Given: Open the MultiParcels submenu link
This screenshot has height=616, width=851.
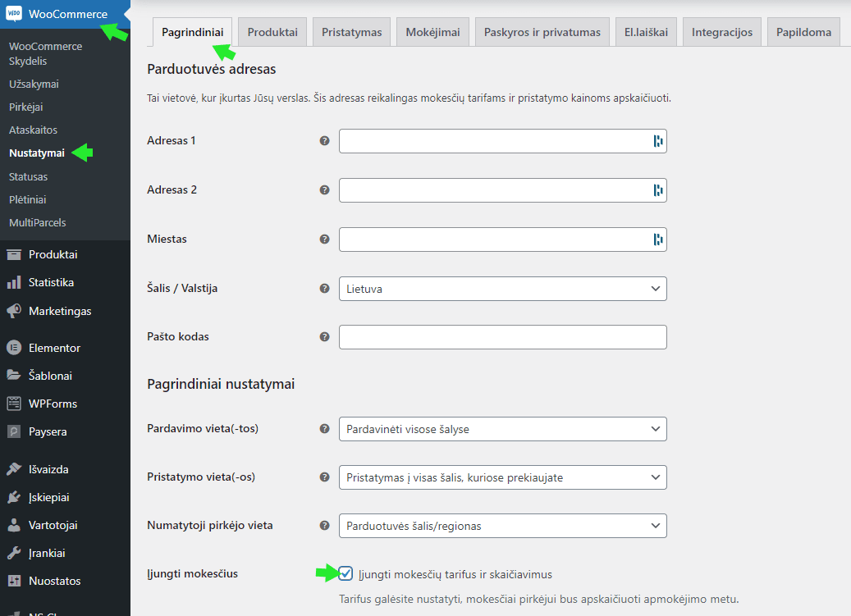Looking at the screenshot, I should [37, 223].
